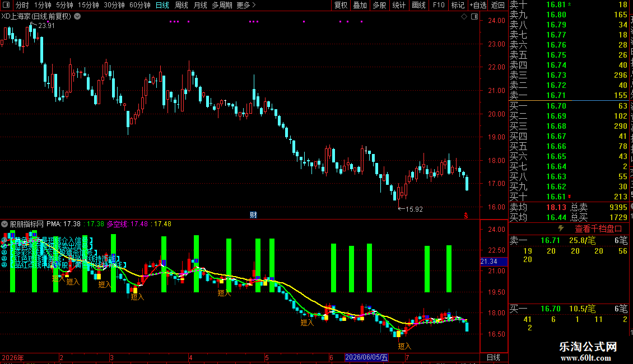Viewport: 633px width, 364px height.
Task: Switch to 月线 monthly chart
Action: 200,5
